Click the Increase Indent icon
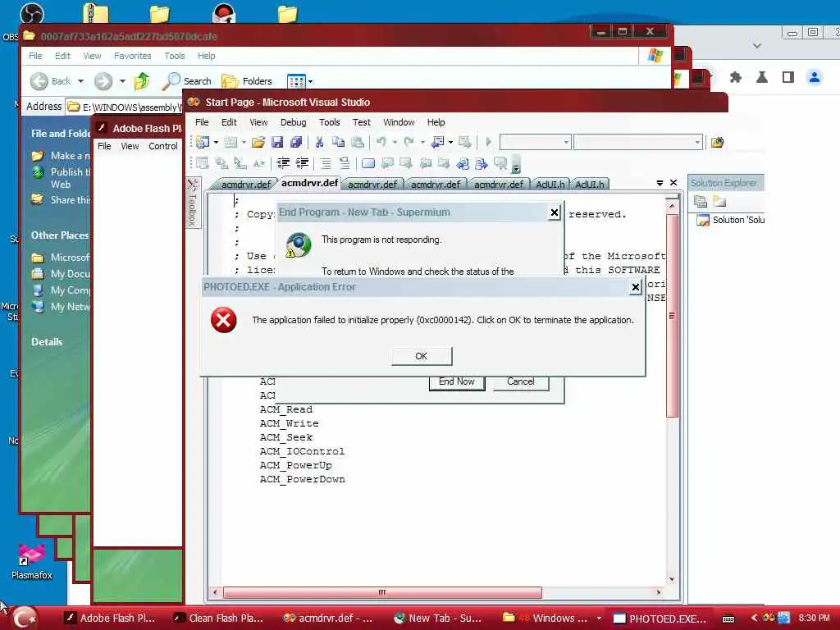Viewport: 840px width, 630px height. (x=302, y=163)
